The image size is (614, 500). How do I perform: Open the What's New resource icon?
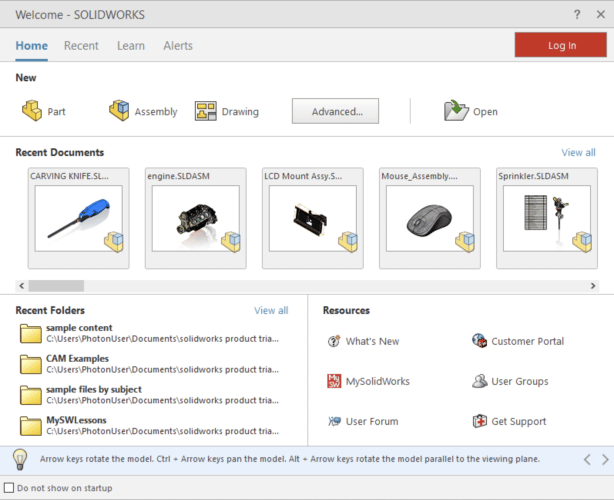click(334, 341)
